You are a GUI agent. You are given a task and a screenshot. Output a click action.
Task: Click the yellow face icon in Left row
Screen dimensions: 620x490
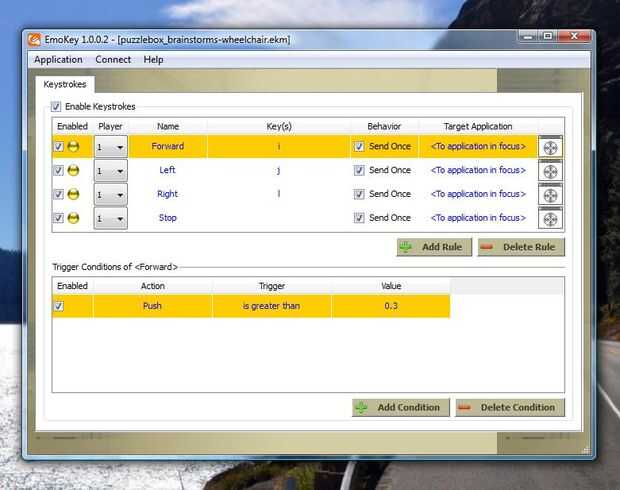tap(73, 170)
